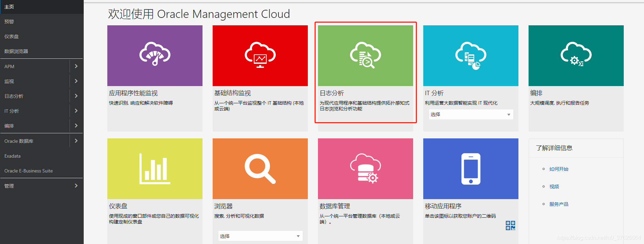Click the 了解详细信息 panel heading
644x244 pixels.
[x=554, y=148]
